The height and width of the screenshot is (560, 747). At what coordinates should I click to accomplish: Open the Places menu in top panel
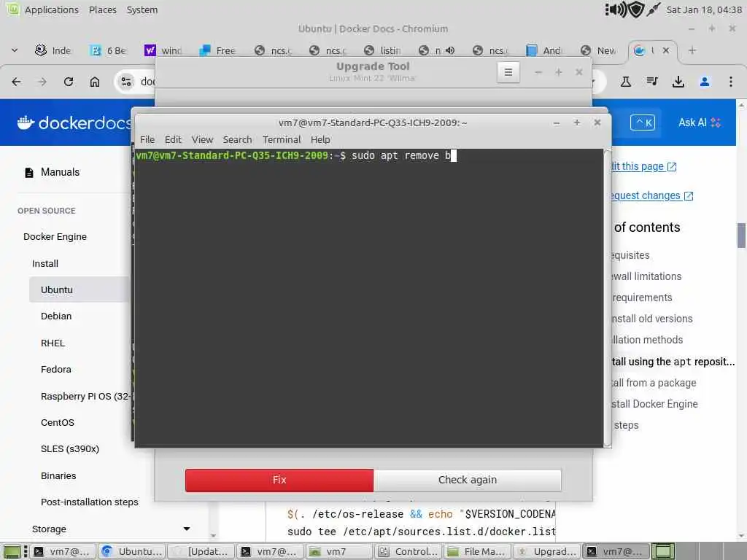pyautogui.click(x=102, y=9)
